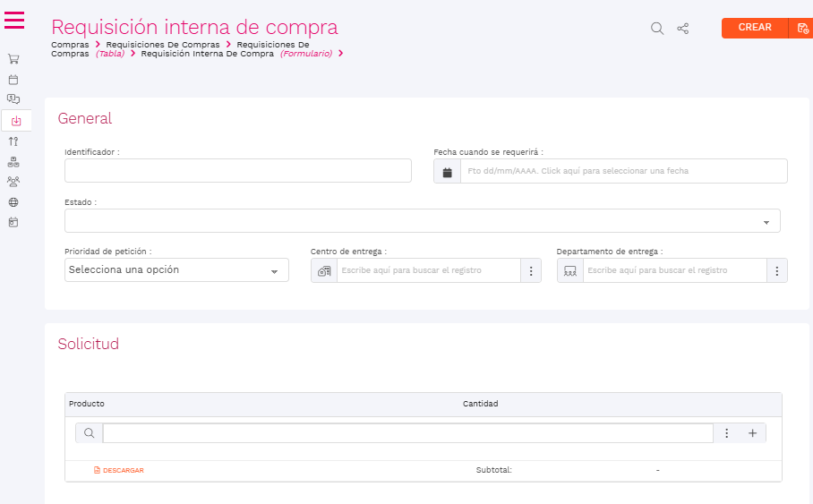Viewport: 813px width, 504px height.
Task: Click the search magnifier in header
Action: (657, 29)
